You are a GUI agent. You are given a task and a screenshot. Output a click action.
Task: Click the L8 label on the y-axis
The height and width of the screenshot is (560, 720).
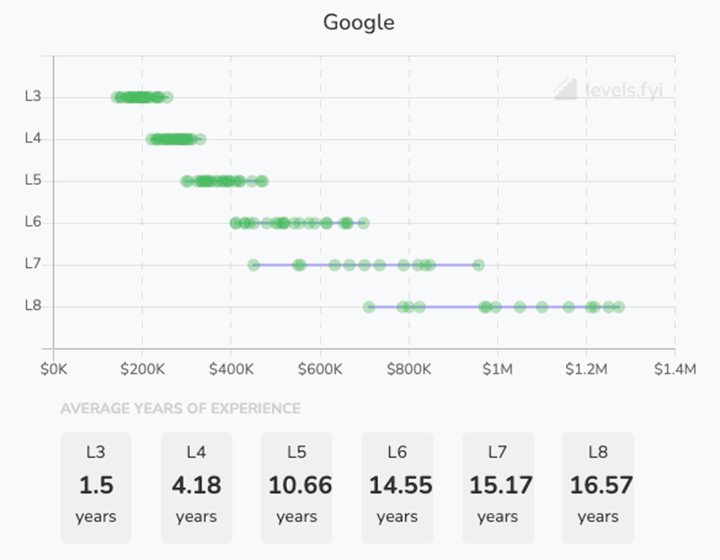click(33, 307)
